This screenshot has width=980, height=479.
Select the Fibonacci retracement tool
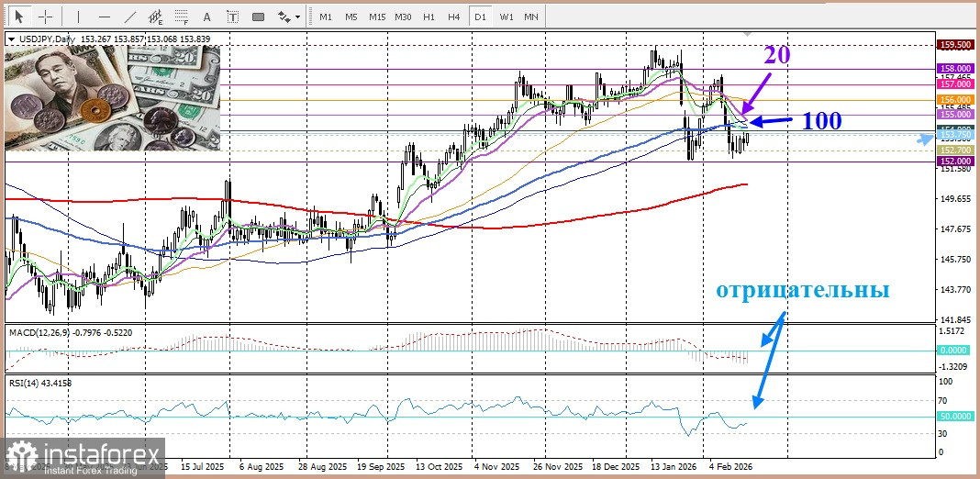click(181, 17)
